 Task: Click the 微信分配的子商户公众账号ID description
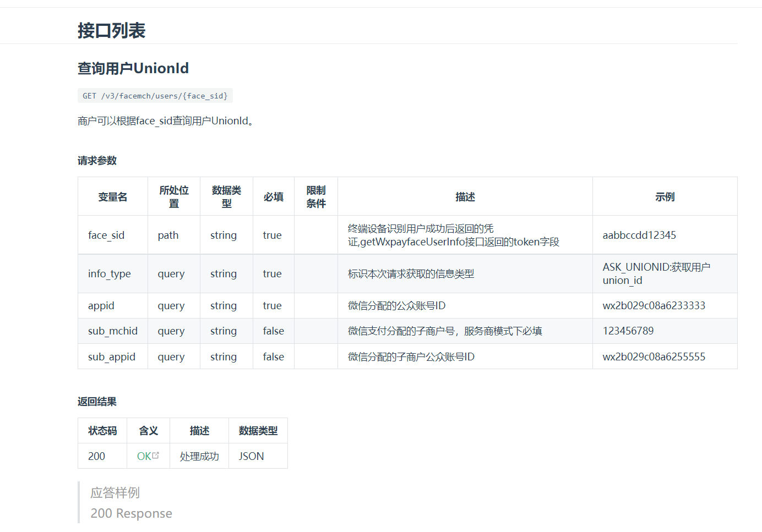411,357
